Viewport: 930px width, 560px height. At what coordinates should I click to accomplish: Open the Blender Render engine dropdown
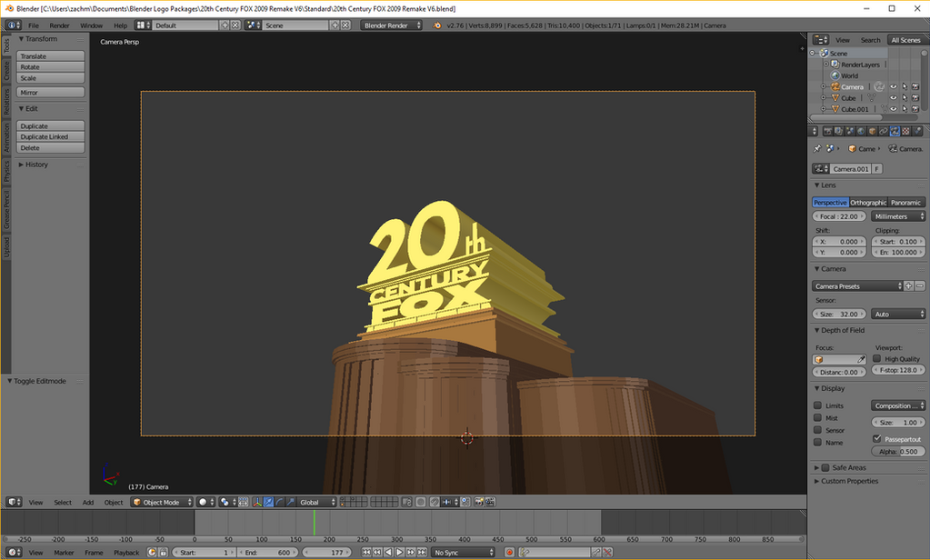392,25
